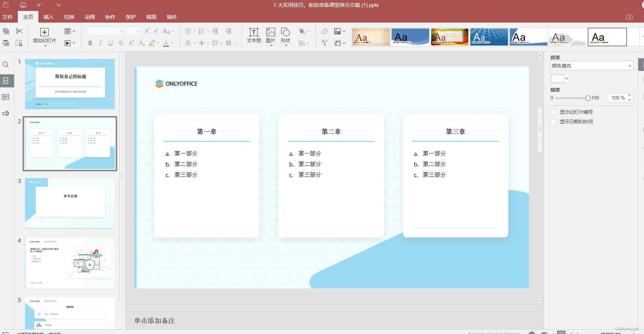
Task: Toggle italic formatting
Action: (100, 43)
